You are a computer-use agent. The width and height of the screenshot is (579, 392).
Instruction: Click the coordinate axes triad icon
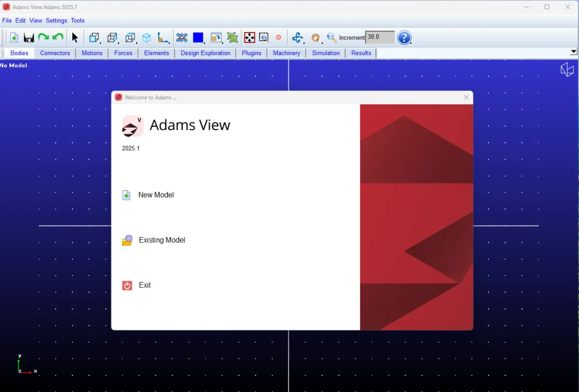tap(163, 37)
